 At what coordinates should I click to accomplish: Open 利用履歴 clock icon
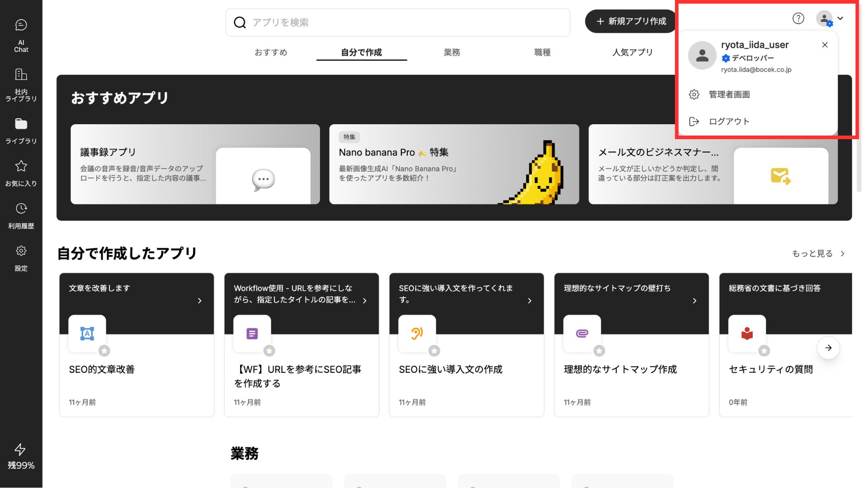21,209
